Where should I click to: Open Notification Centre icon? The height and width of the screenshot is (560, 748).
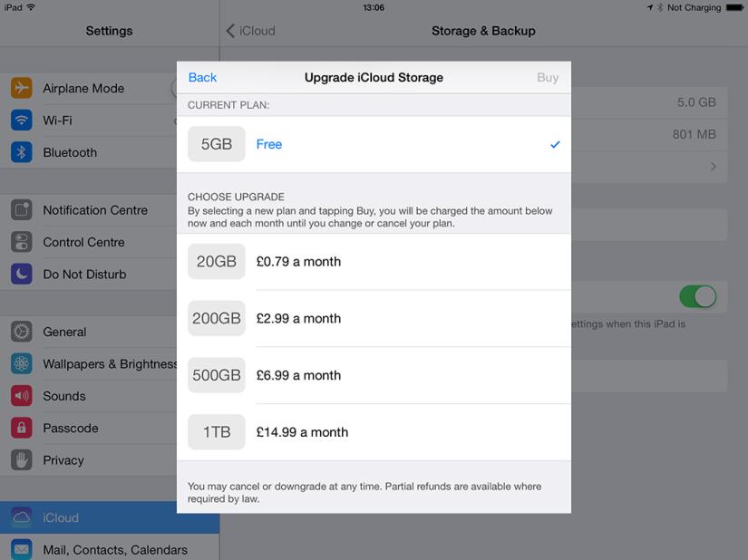coord(21,210)
